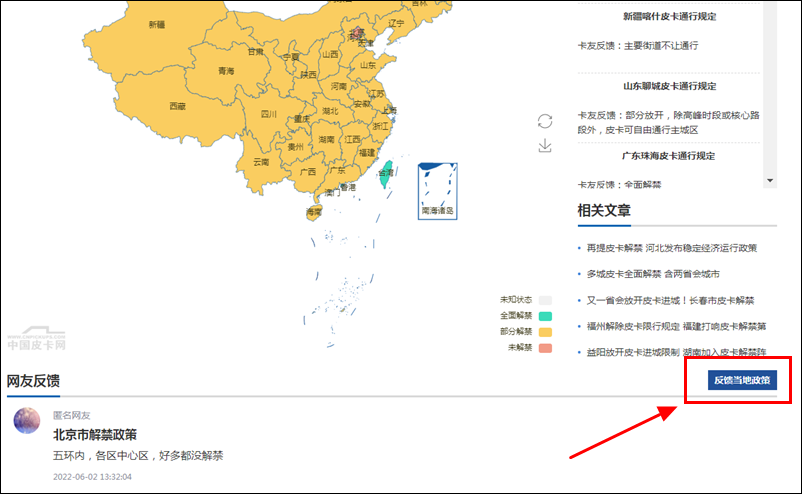
Task: Click the 北京市解禁政策 feedback title
Action: coord(95,435)
